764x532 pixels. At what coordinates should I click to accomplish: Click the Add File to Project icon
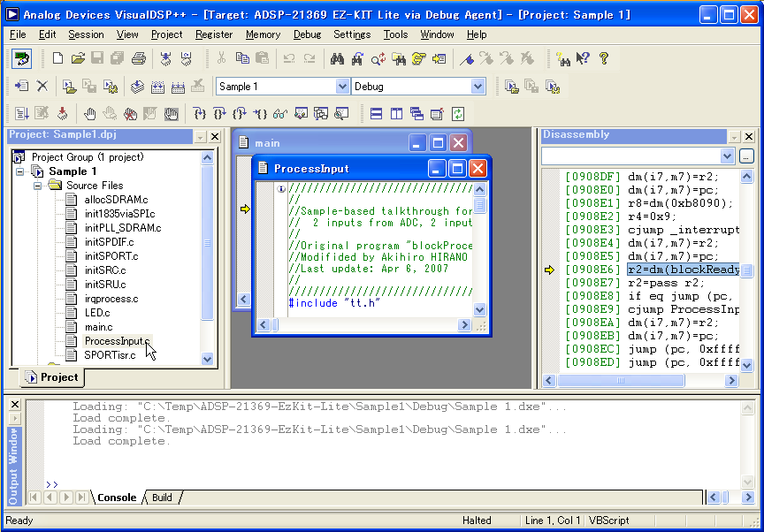(x=21, y=87)
